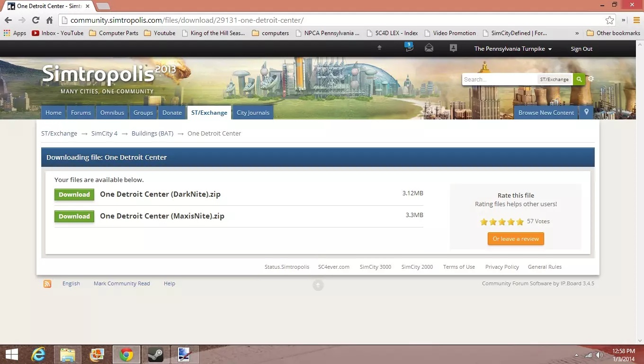Open Video Promotion bookmark

(450, 33)
